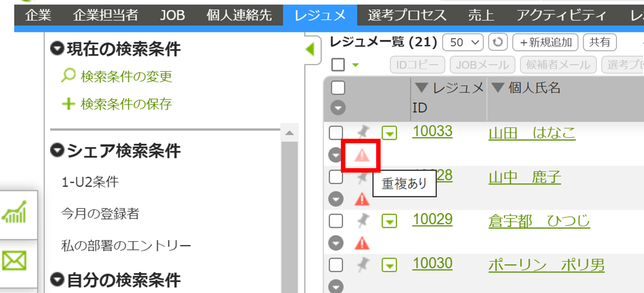This screenshot has width=644, height=293.
Task: Open the 売上 tab
Action: 481,15
